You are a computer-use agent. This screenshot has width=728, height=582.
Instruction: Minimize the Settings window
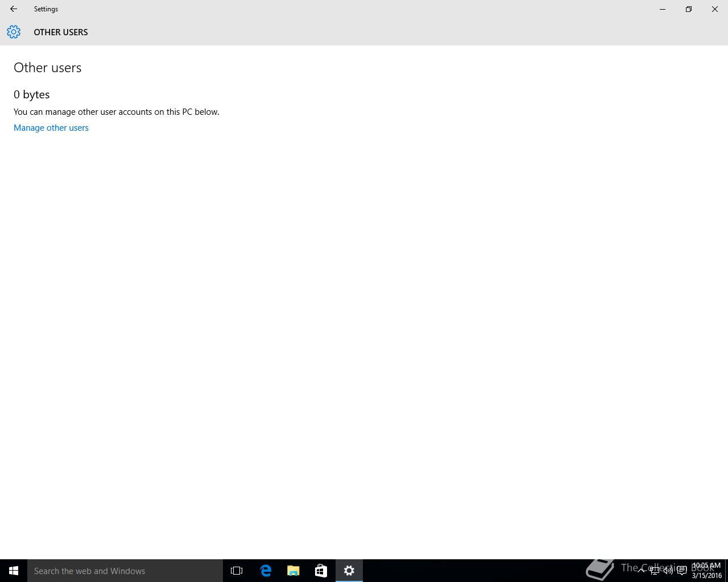(663, 9)
